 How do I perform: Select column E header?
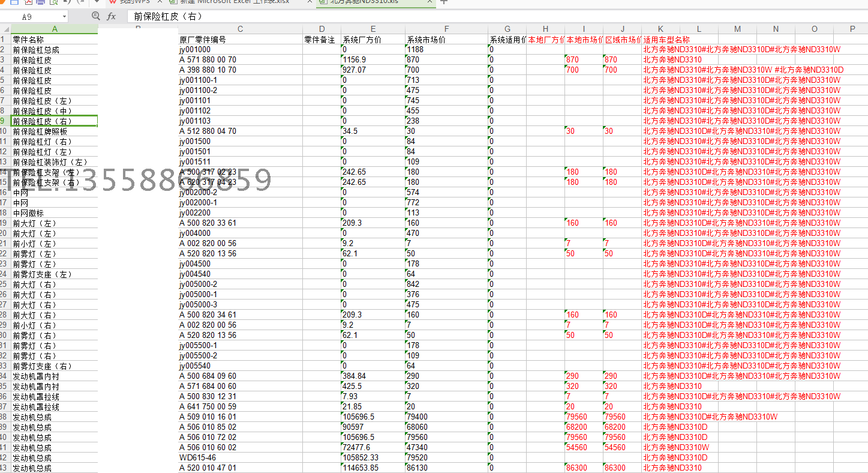coord(373,29)
